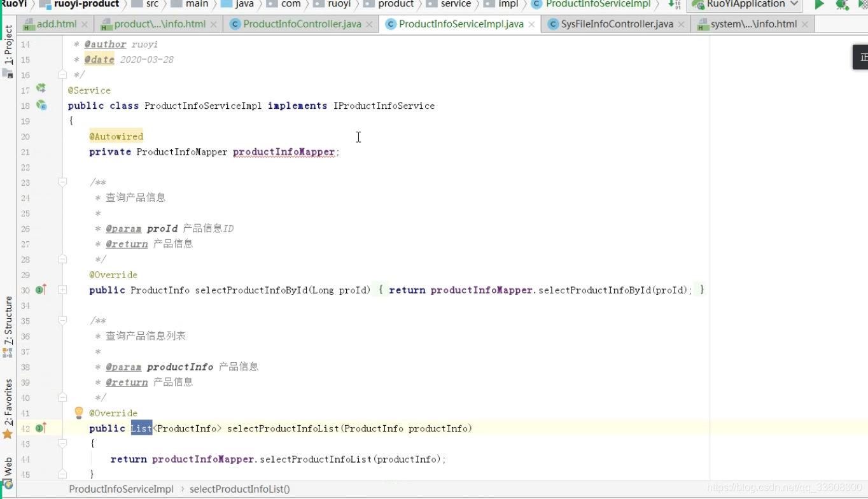The image size is (868, 499).
Task: Select the ProductInfoServiceImpl.java tab
Action: [x=461, y=24]
